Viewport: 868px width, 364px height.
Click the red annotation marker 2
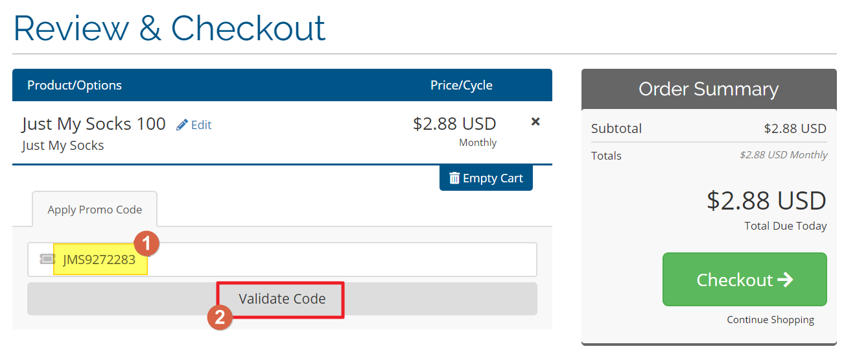pyautogui.click(x=220, y=317)
